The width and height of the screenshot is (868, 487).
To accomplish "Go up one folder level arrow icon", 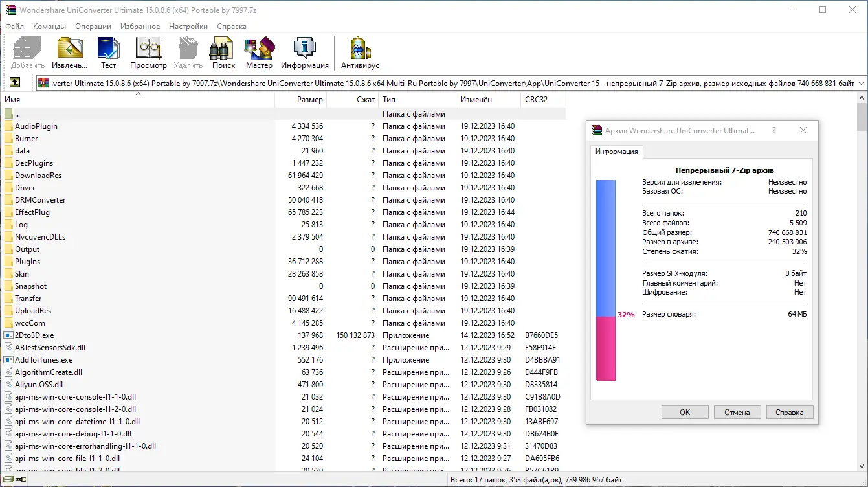I will (x=15, y=83).
